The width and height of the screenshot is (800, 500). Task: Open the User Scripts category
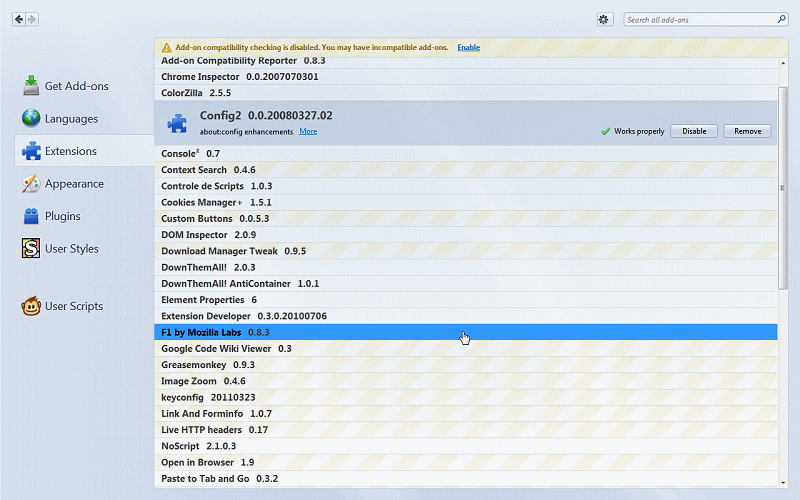click(84, 306)
